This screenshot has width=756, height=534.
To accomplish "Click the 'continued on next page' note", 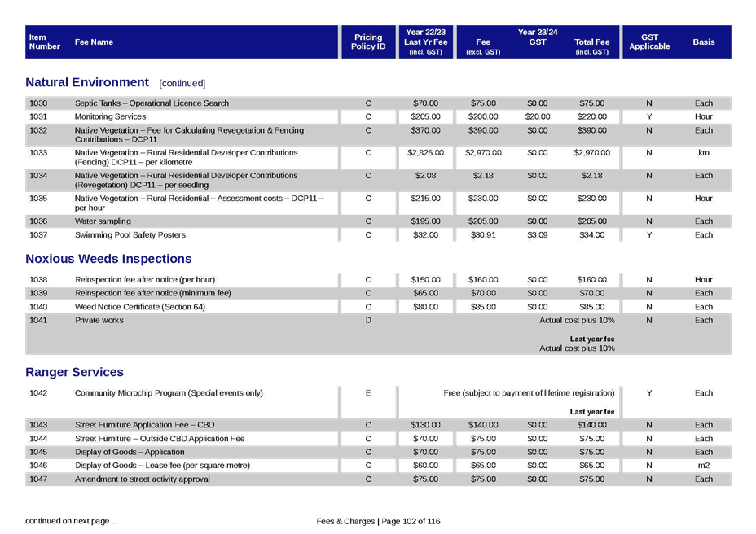I will pos(72,521).
